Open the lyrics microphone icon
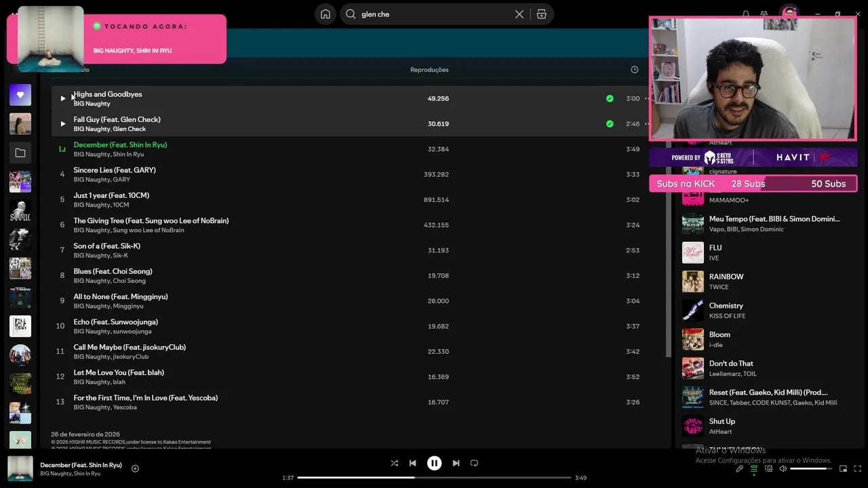 (740, 468)
